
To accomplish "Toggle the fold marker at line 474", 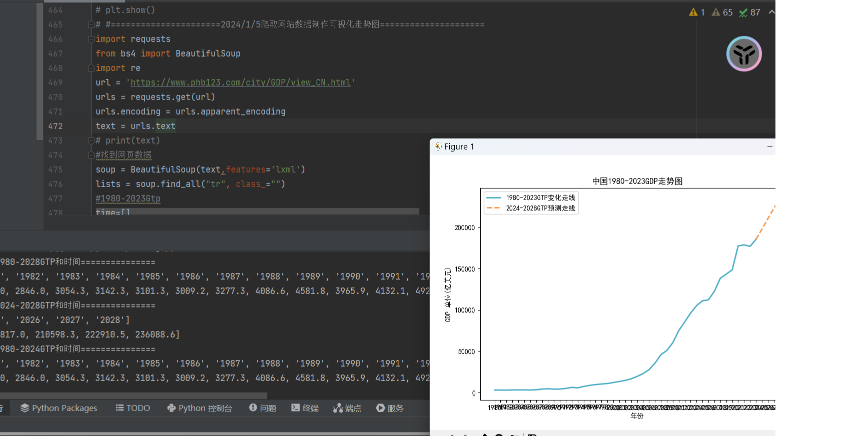I will click(91, 155).
